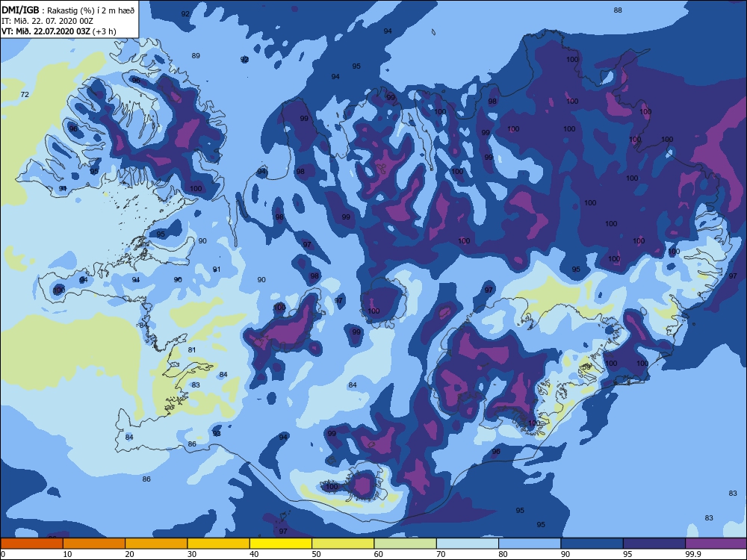The image size is (747, 560).
Task: Click the '89' humidity value on the map
Action: pos(196,56)
